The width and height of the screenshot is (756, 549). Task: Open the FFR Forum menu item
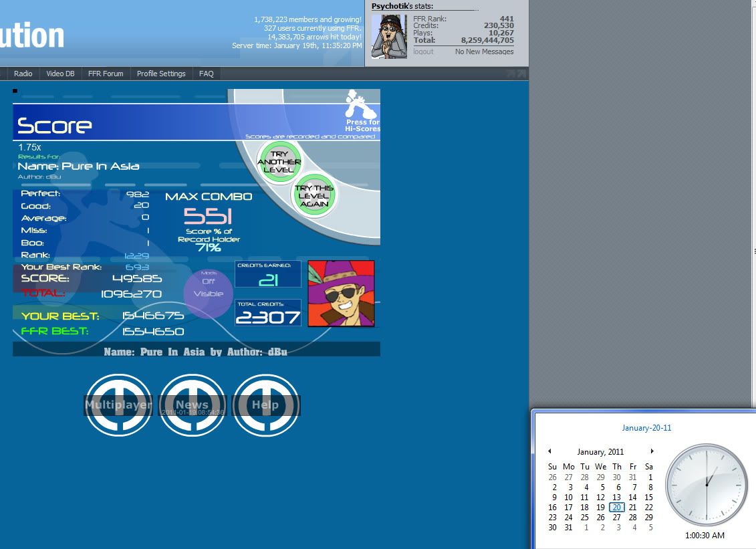coord(106,74)
